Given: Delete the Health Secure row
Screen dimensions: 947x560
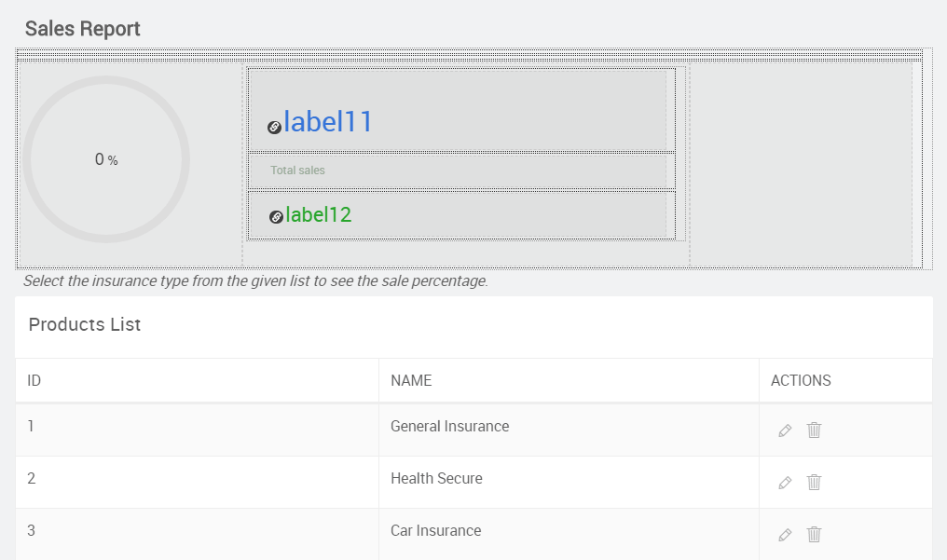Looking at the screenshot, I should 814,483.
